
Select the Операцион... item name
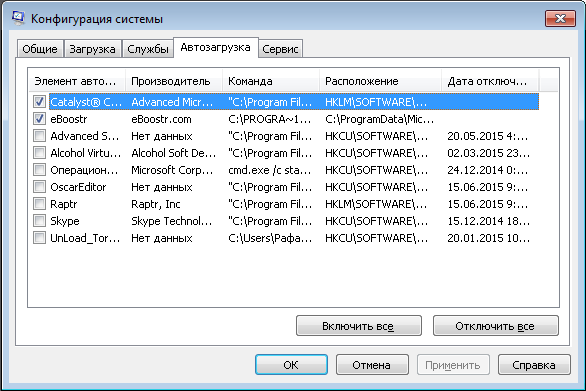click(84, 170)
